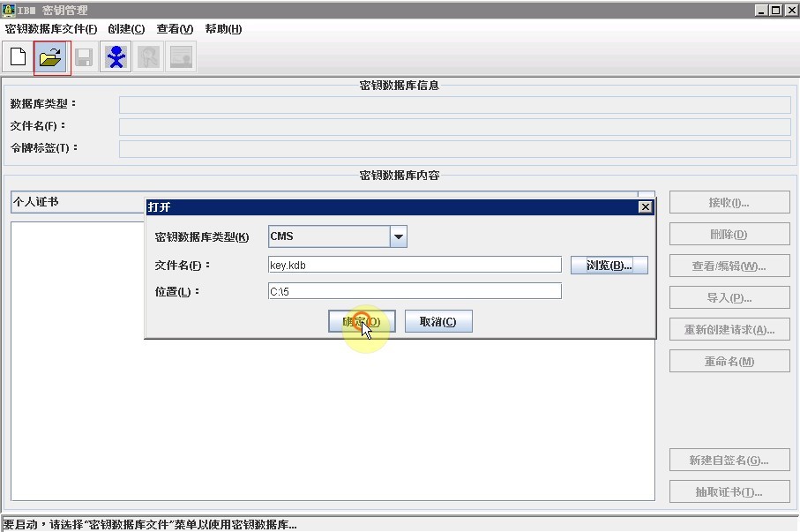Confirm the dialog with 确定

[362, 322]
